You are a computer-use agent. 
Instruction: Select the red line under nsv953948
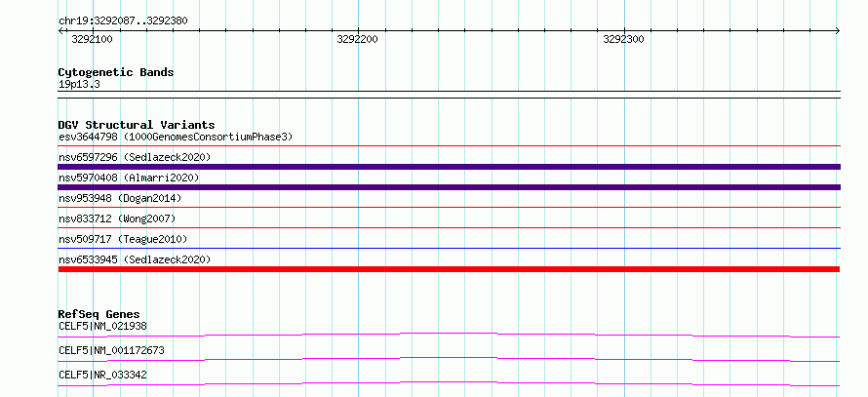pyautogui.click(x=450, y=207)
